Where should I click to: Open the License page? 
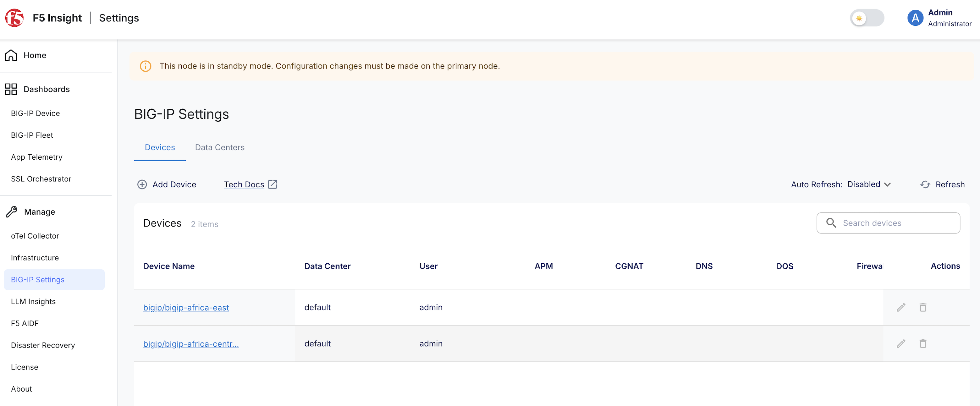[x=24, y=367]
